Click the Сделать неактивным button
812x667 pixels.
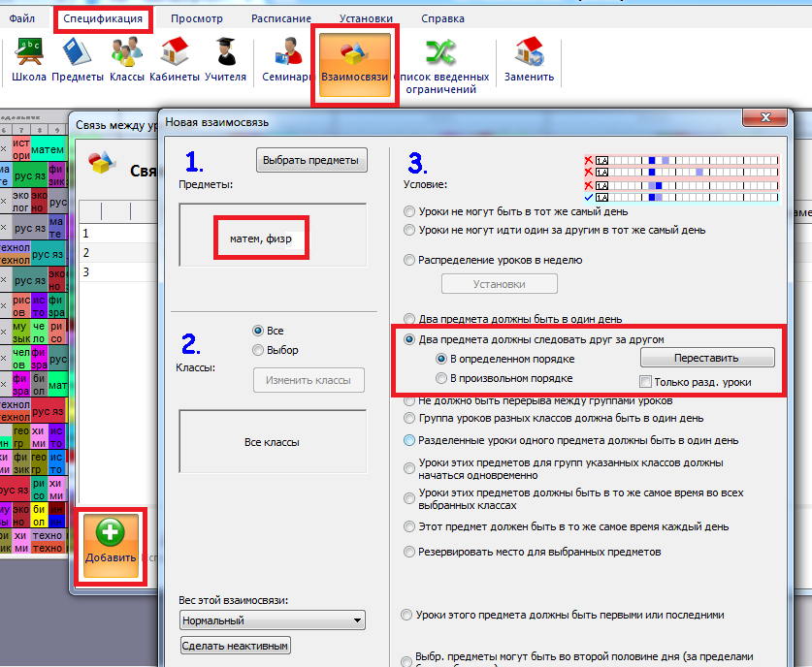click(235, 646)
